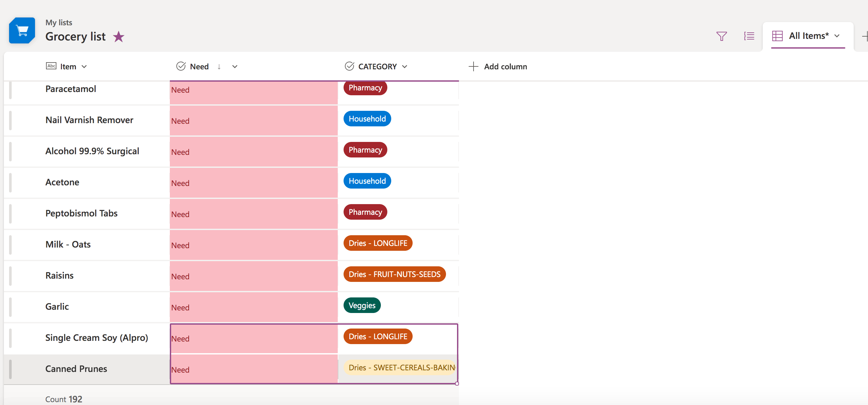Open the All Items view switcher tab
Viewport: 868px width, 405px height.
point(808,36)
